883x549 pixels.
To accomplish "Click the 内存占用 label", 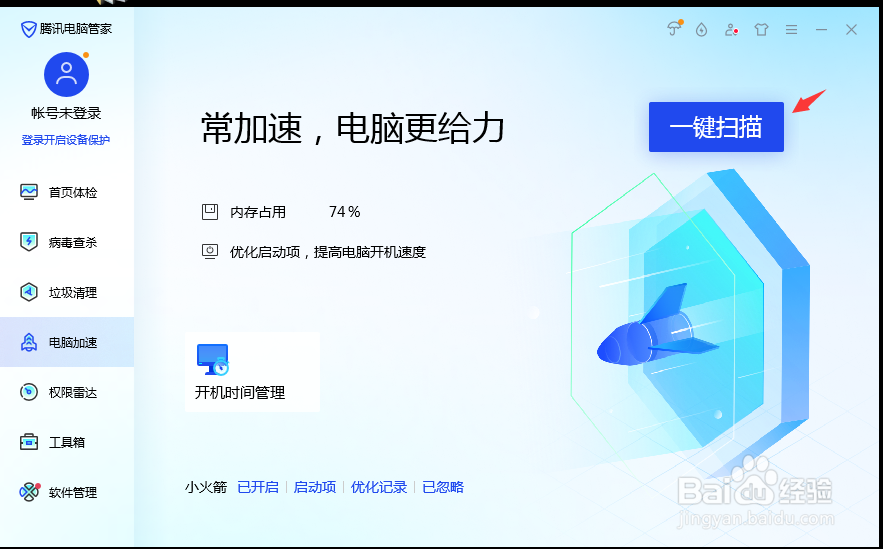I will 258,212.
